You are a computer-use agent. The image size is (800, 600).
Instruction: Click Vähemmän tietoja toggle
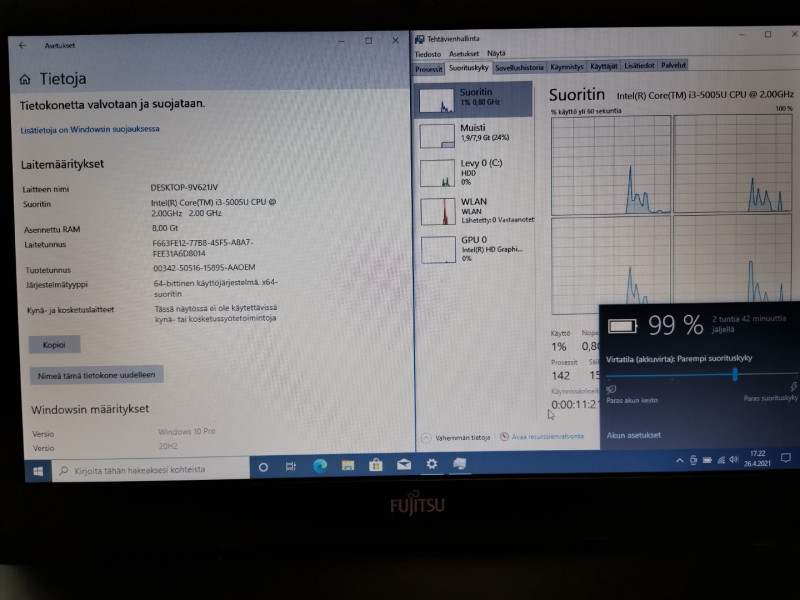coord(456,438)
